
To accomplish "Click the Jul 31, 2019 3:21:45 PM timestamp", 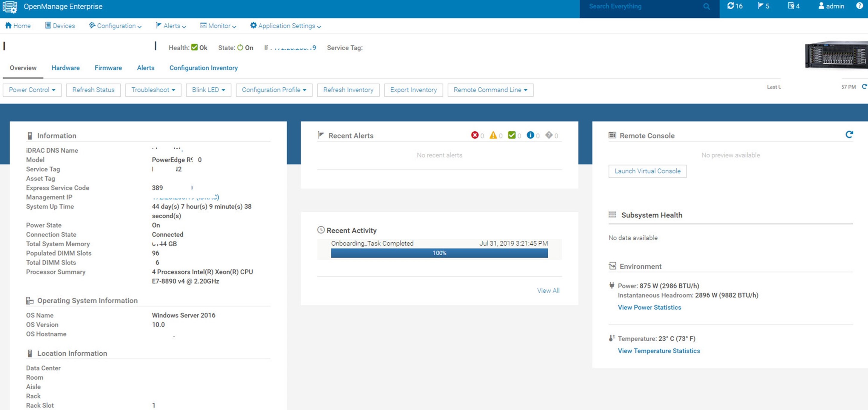I will coord(513,243).
